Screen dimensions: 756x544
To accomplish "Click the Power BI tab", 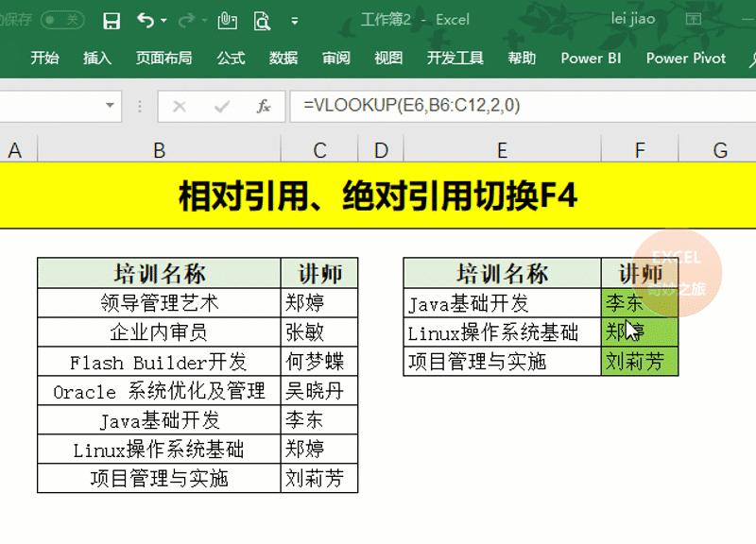I will 590,58.
